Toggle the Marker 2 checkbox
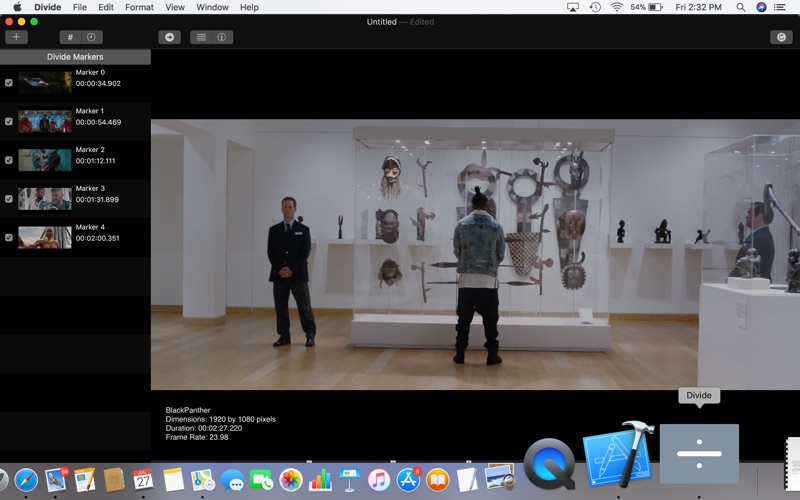 (9, 160)
